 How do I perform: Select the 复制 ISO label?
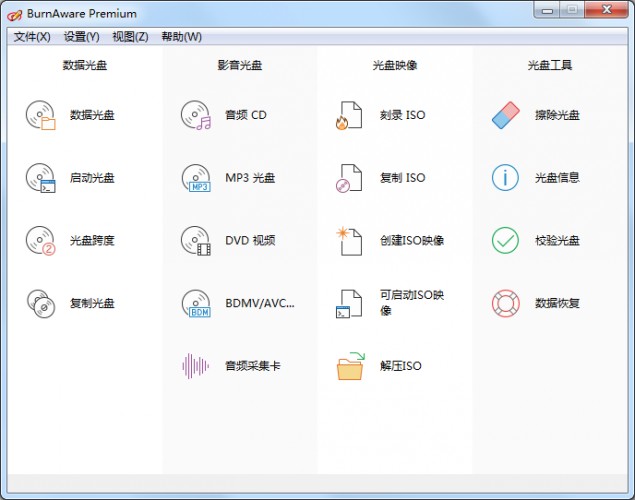coord(403,178)
